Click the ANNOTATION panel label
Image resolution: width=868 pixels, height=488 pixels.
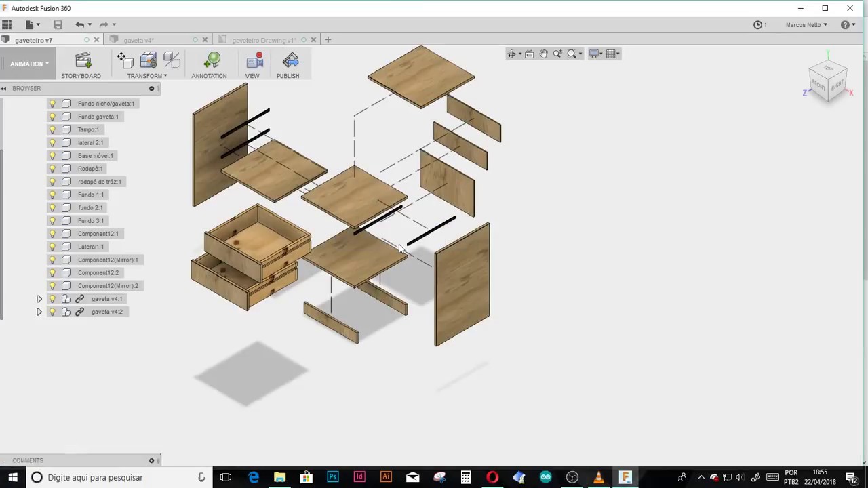[x=209, y=76]
